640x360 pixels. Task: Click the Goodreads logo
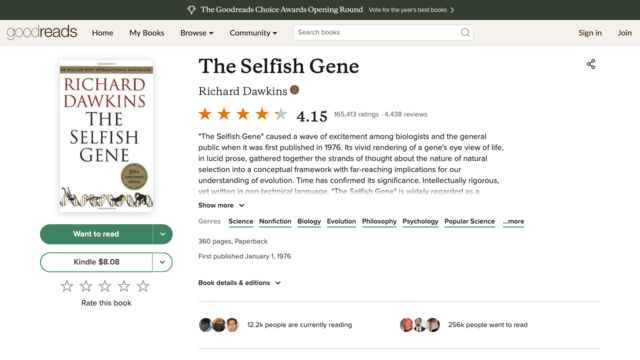click(42, 32)
